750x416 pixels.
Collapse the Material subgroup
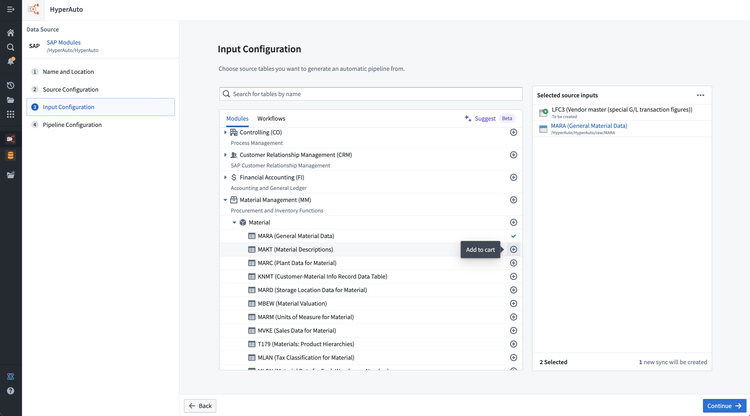[x=234, y=222]
